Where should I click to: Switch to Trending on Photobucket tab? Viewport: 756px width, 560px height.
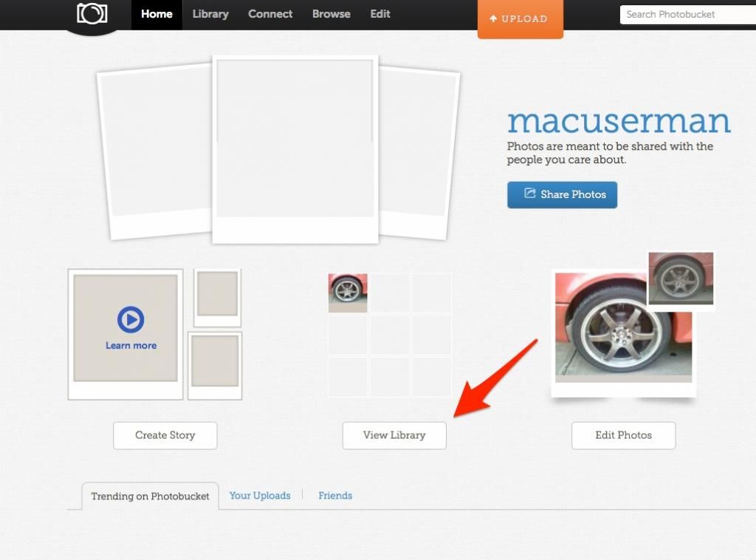pos(150,496)
